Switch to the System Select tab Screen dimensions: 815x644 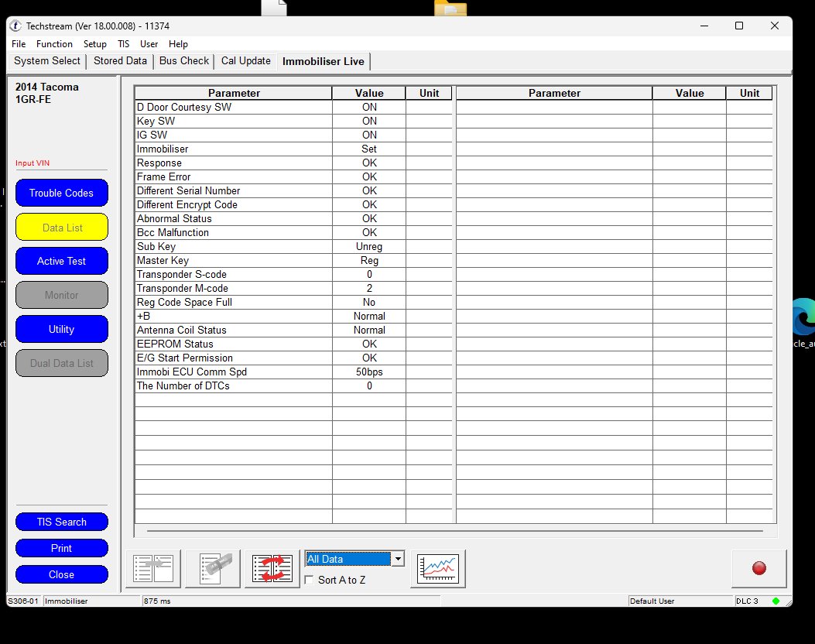46,61
